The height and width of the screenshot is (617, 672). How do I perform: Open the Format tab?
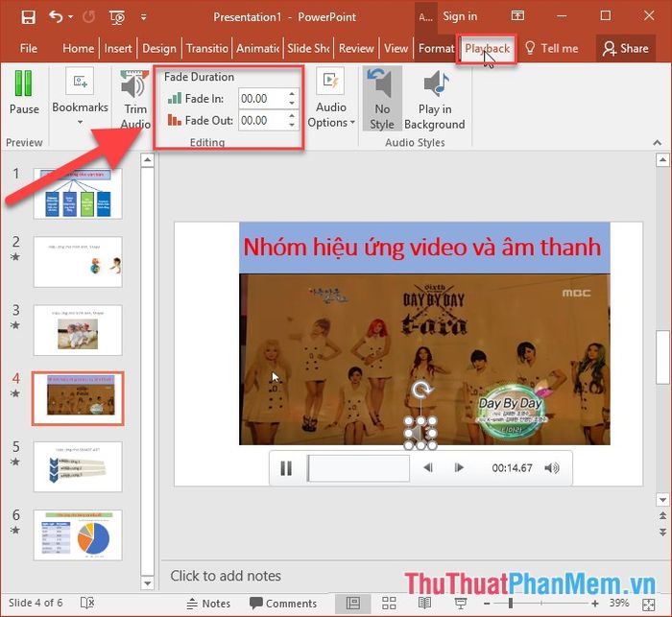pos(436,48)
